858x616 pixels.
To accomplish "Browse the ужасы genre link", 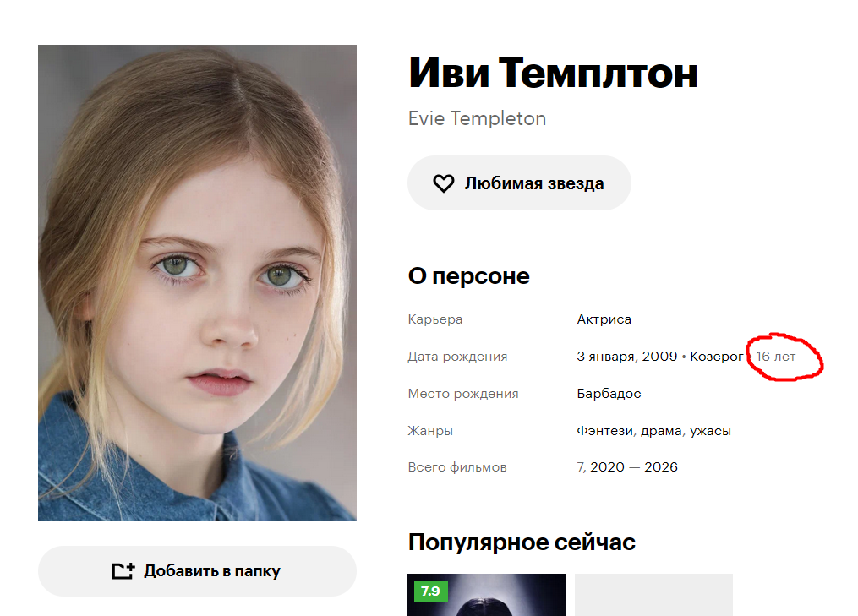I will (710, 431).
